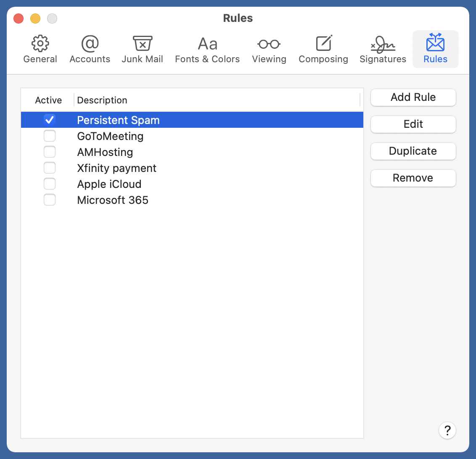Enable the Apple iCloud rule checkbox

pyautogui.click(x=50, y=184)
